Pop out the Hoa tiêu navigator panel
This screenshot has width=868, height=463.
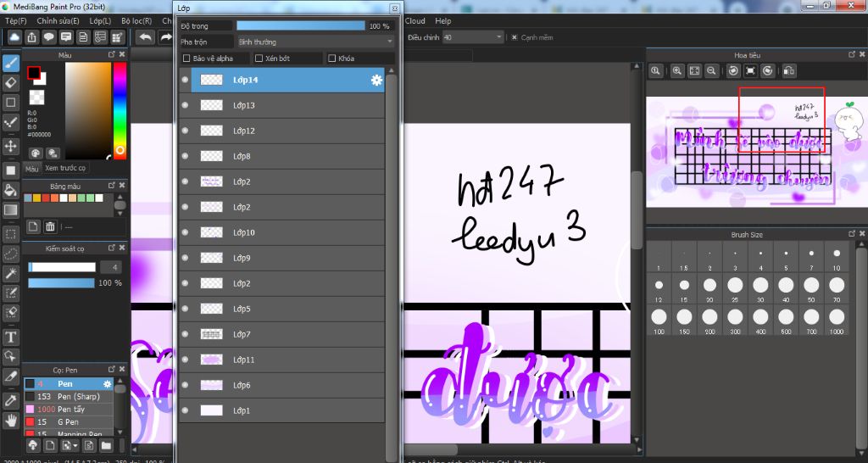852,55
